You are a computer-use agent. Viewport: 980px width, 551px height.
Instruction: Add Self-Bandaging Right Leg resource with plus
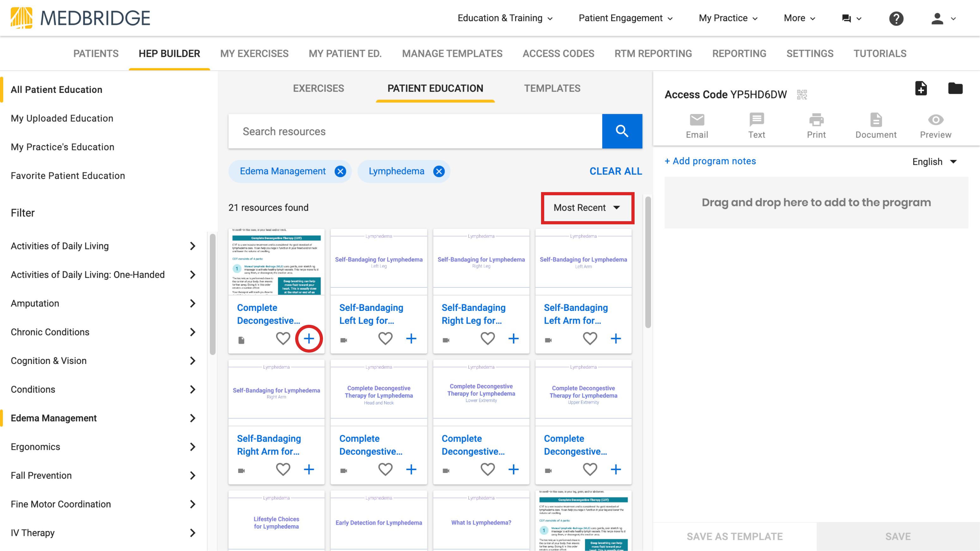pos(514,338)
